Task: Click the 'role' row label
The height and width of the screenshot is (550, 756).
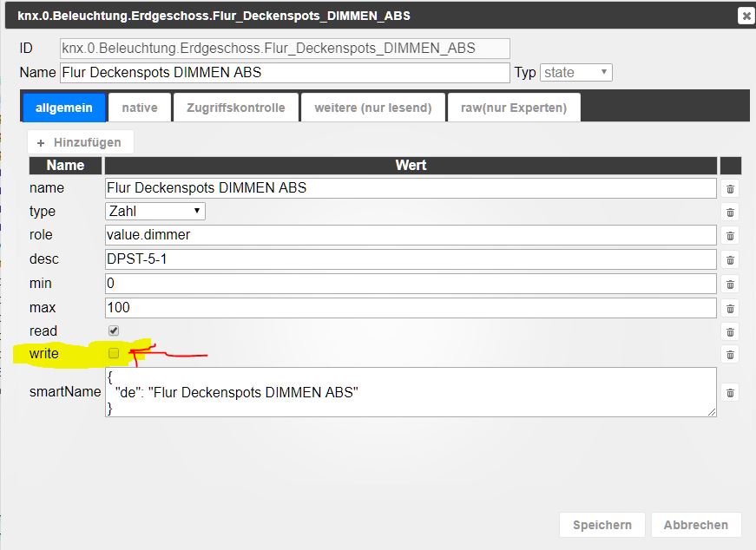Action: [x=41, y=235]
